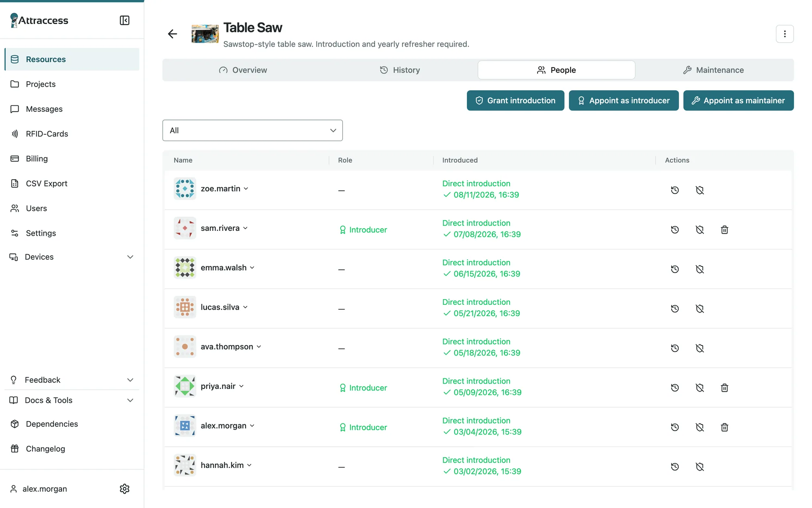Viewport: 812px width, 508px height.
Task: Expand the Devices sidebar section
Action: (x=72, y=257)
